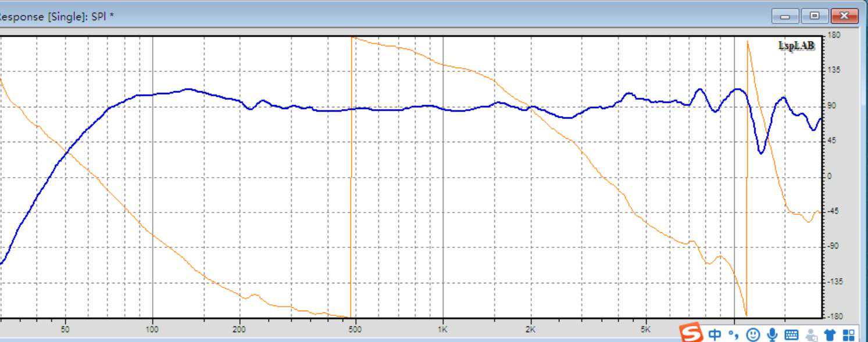Click the -45 label on the phase axis

click(834, 211)
